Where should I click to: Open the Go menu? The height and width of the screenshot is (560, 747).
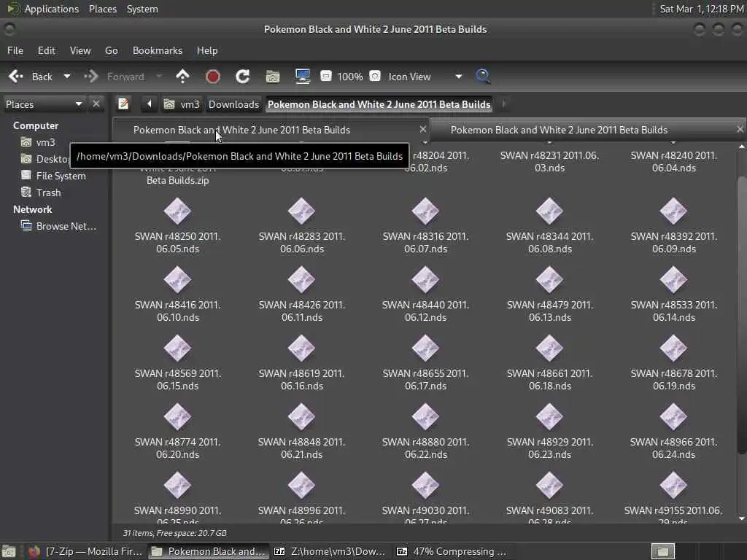(112, 50)
